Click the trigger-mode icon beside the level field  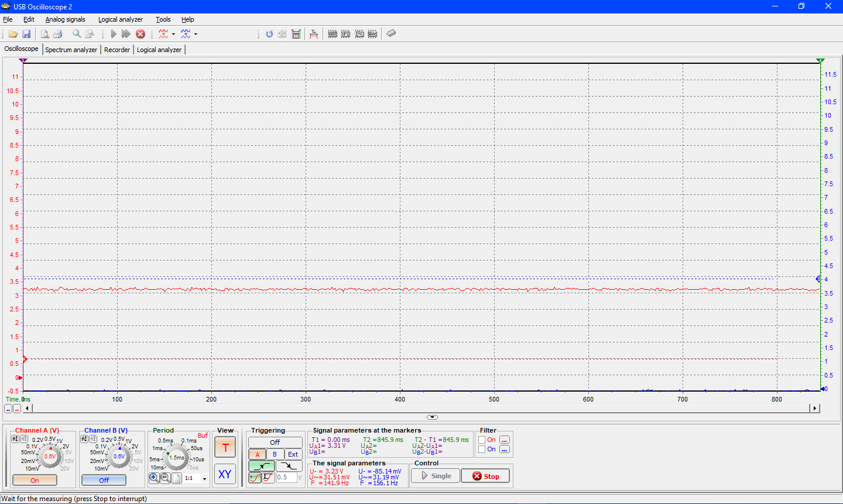pos(268,478)
